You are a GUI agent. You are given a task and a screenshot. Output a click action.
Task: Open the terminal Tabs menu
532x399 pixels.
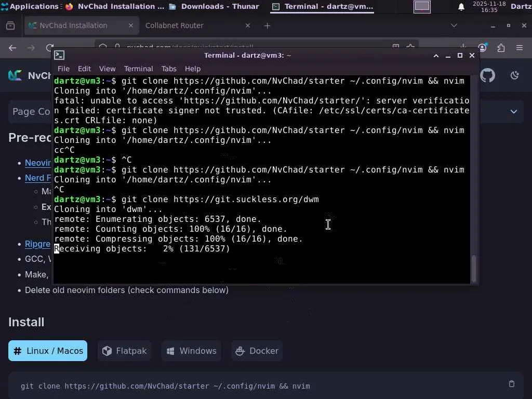(x=169, y=69)
